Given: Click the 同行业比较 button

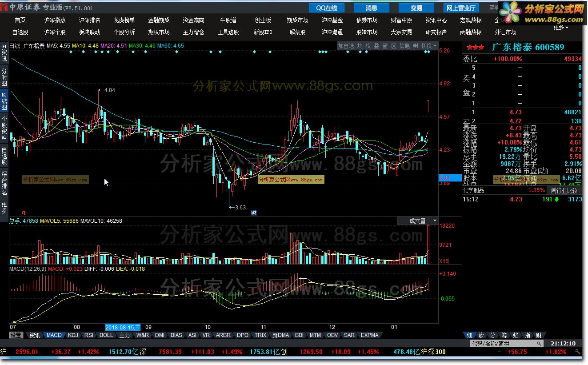Looking at the screenshot, I should (564, 191).
